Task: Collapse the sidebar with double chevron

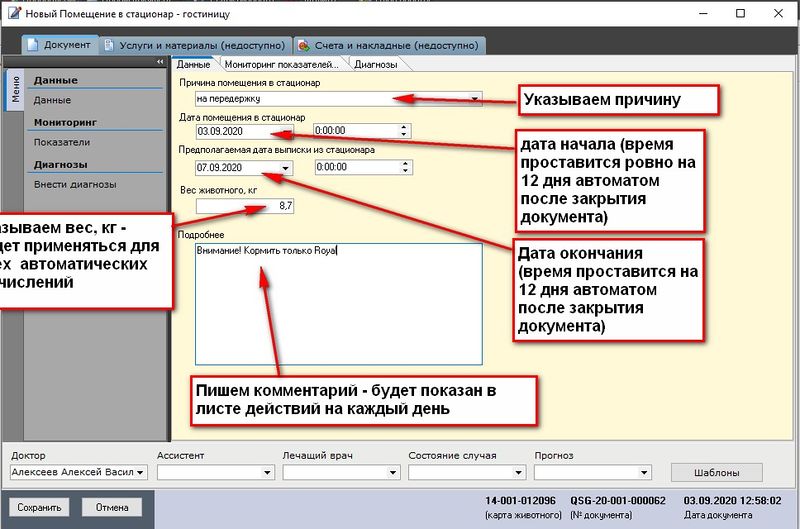Action: tap(160, 62)
